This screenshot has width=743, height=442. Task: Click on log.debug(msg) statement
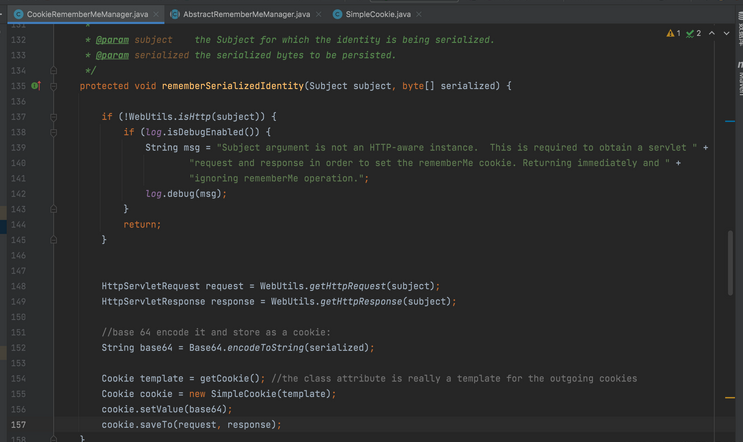coord(186,194)
